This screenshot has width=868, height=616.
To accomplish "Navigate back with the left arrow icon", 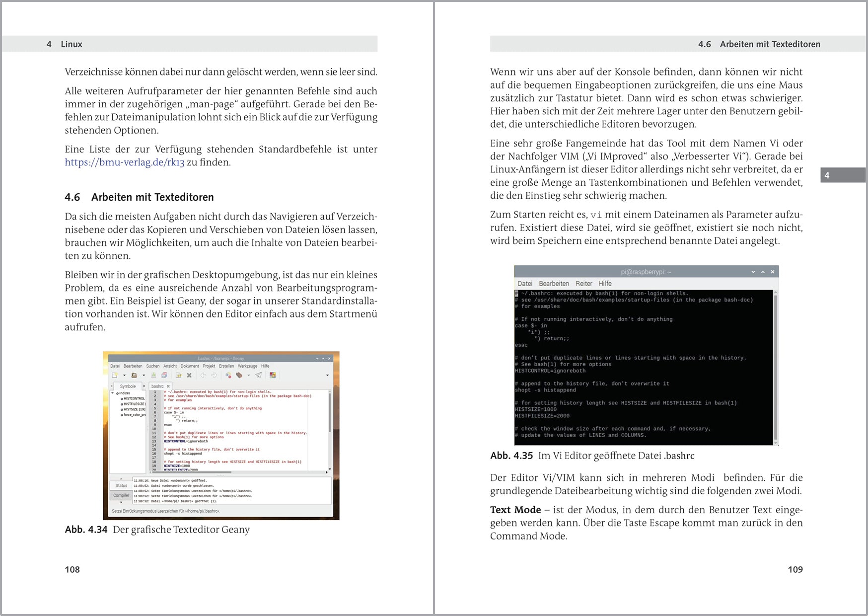I will (x=203, y=375).
